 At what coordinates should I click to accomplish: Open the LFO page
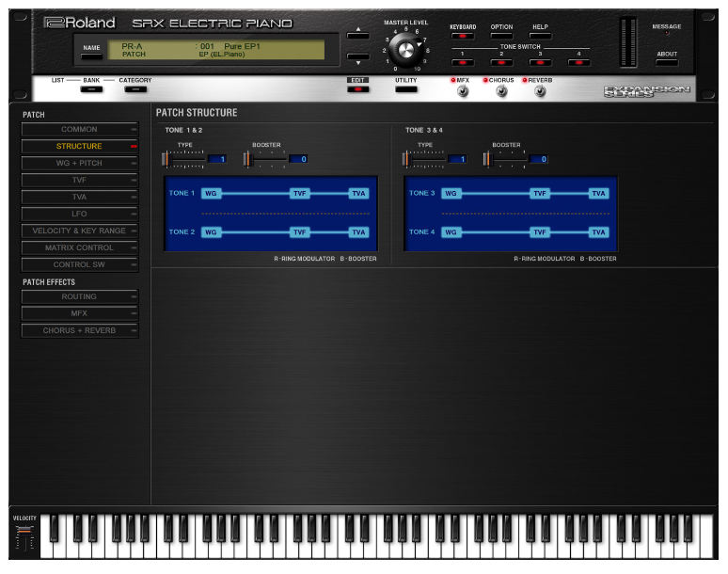(x=79, y=214)
